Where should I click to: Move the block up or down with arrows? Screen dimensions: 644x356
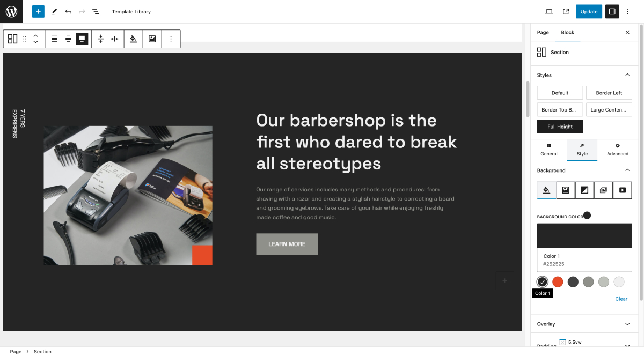(x=35, y=39)
